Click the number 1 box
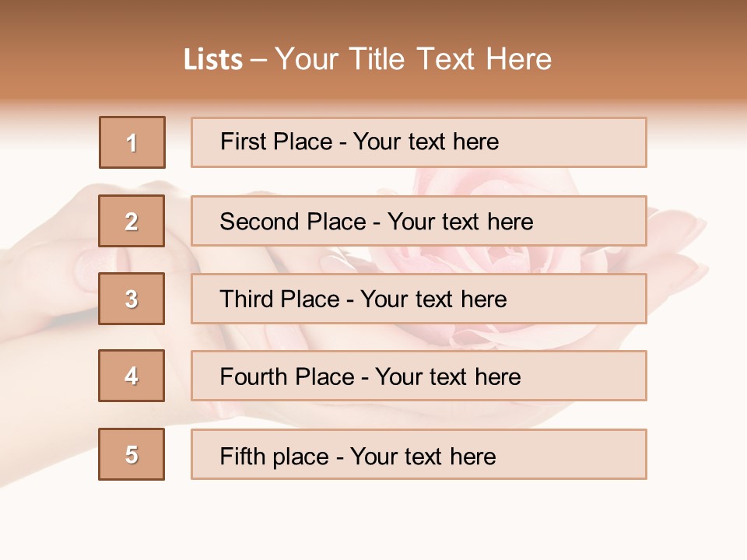The height and width of the screenshot is (560, 747). (132, 142)
